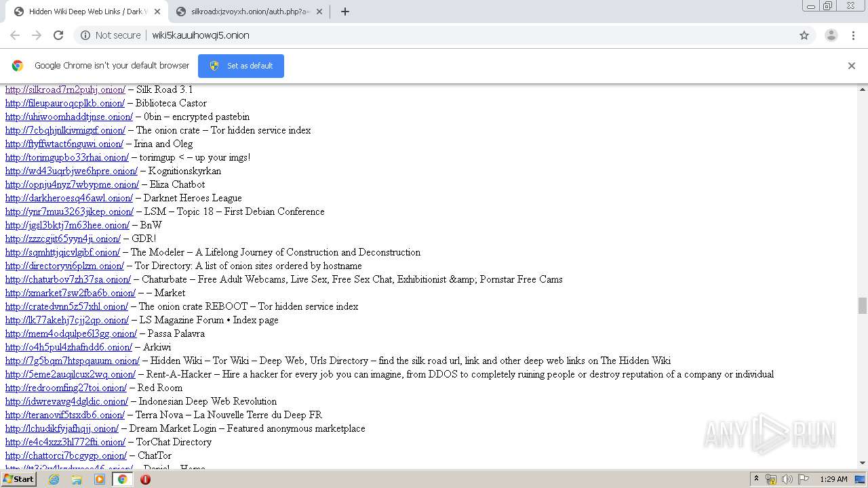Viewport: 868px width, 488px height.
Task: Open the media player taskbar icon
Action: tap(100, 479)
